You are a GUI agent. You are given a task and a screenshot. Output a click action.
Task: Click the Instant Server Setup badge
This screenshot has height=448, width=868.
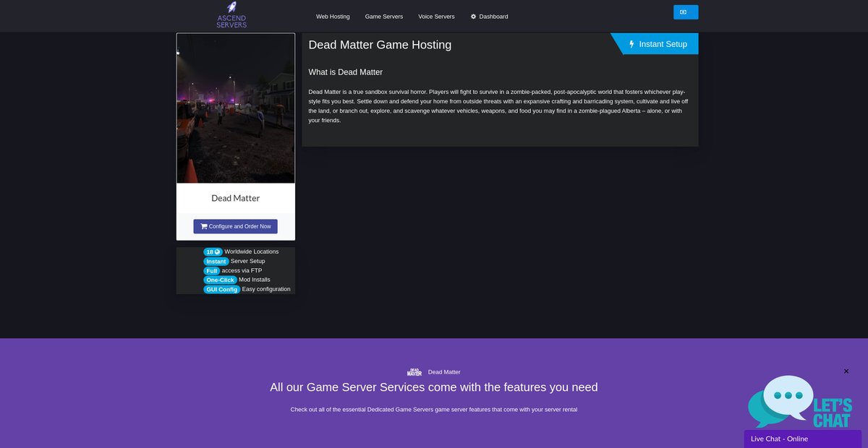click(x=216, y=261)
